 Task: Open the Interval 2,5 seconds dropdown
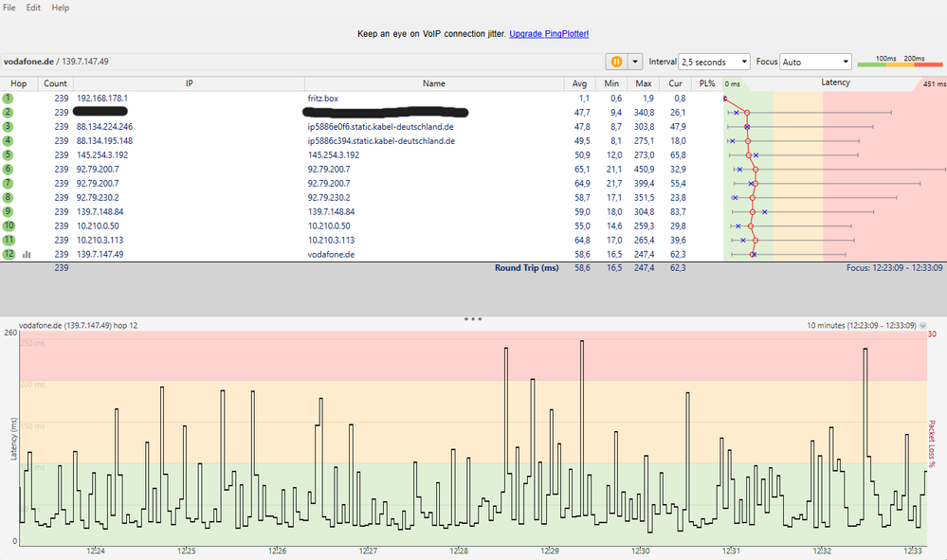714,62
